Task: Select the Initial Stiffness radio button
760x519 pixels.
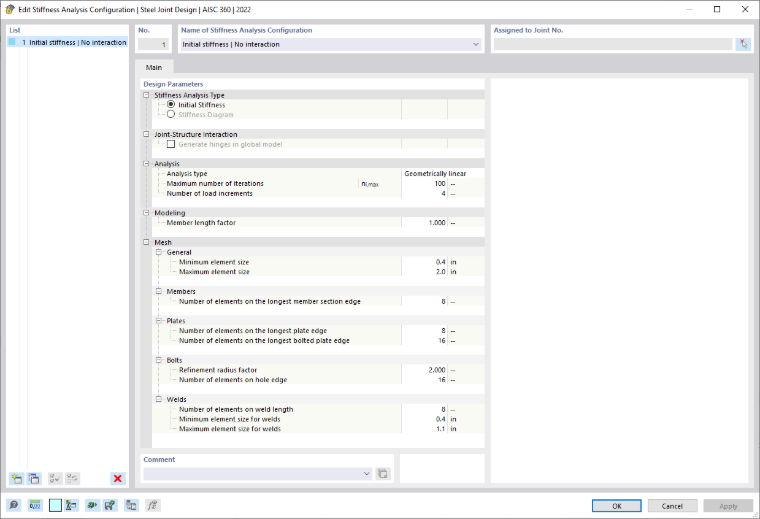Action: 171,105
